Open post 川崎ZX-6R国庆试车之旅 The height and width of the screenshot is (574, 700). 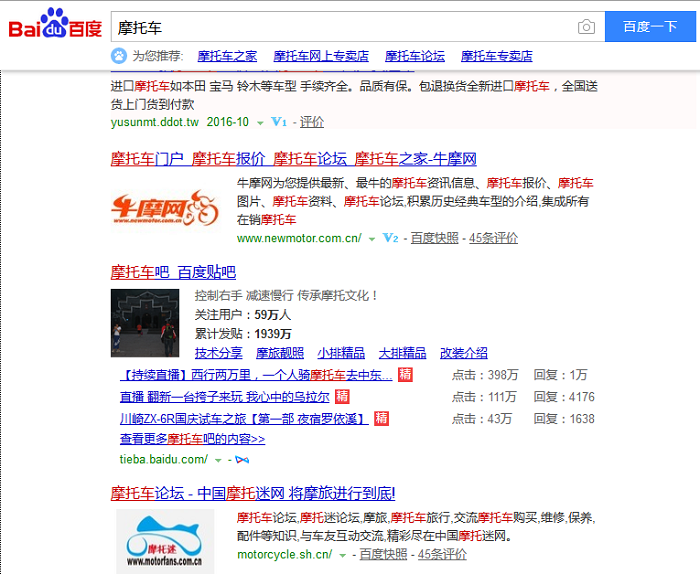[244, 419]
